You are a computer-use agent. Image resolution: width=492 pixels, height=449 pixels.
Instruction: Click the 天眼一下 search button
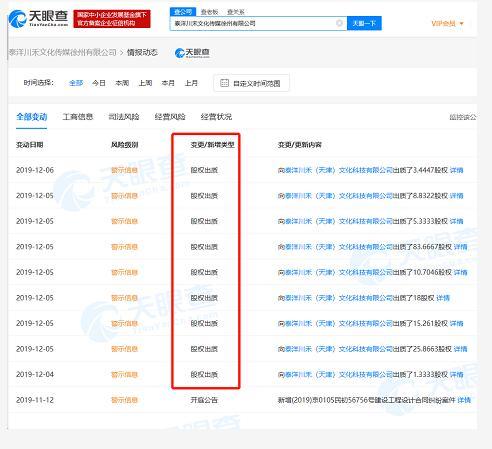click(x=364, y=23)
